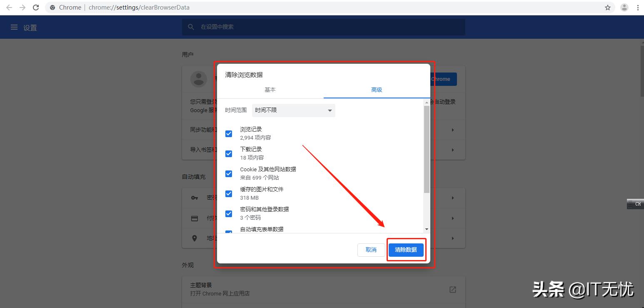Image resolution: width=644 pixels, height=308 pixels.
Task: Uncheck 浏览记录
Action: click(x=228, y=133)
